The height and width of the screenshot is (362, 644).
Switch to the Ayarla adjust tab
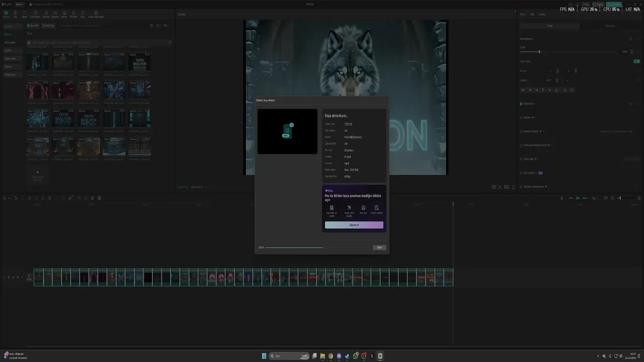542,14
